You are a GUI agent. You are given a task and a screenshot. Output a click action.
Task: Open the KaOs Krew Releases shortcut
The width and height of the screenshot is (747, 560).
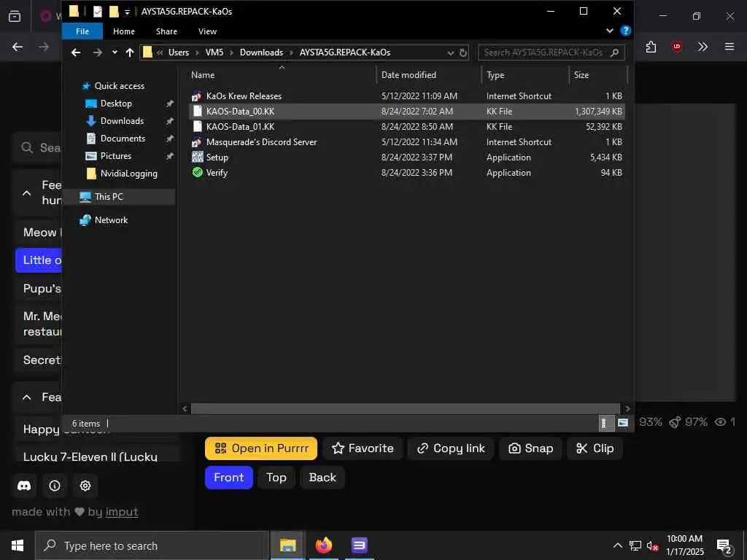pyautogui.click(x=244, y=96)
